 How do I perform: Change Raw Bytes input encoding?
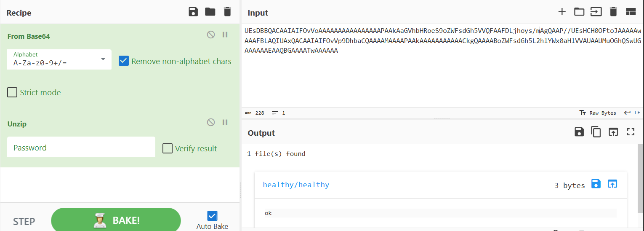[598, 113]
